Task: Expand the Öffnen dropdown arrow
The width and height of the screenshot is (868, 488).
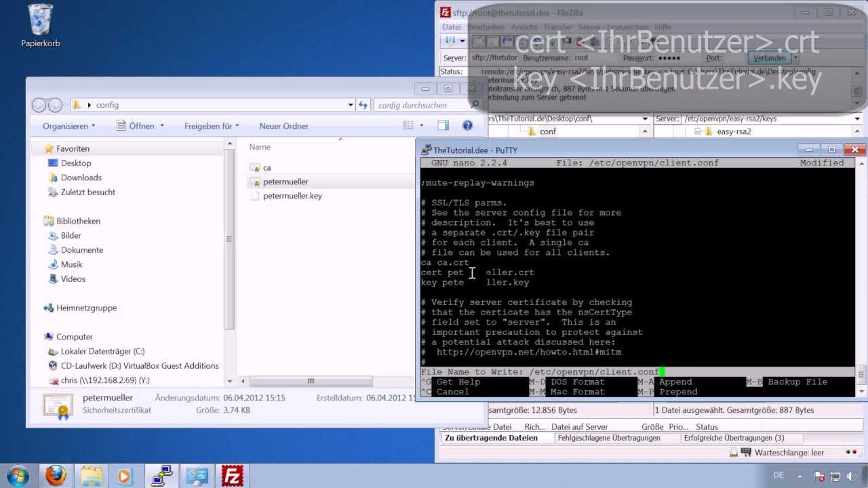Action: [161, 126]
